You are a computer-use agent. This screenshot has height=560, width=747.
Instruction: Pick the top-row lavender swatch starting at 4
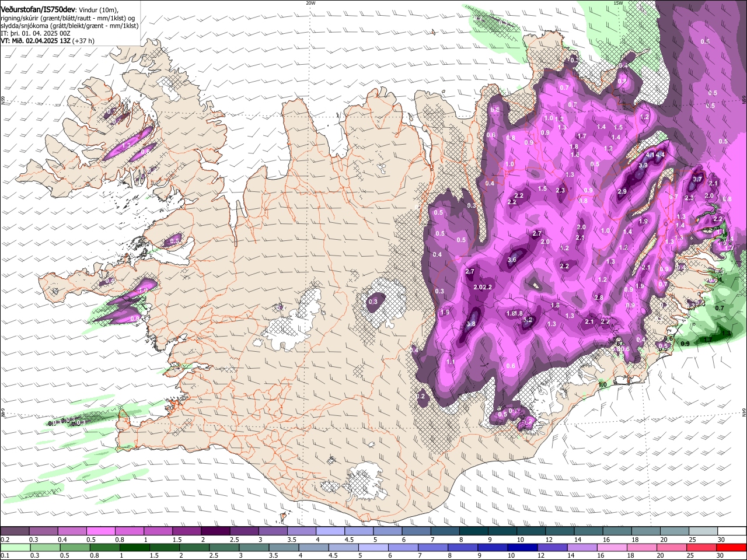pos(330,531)
